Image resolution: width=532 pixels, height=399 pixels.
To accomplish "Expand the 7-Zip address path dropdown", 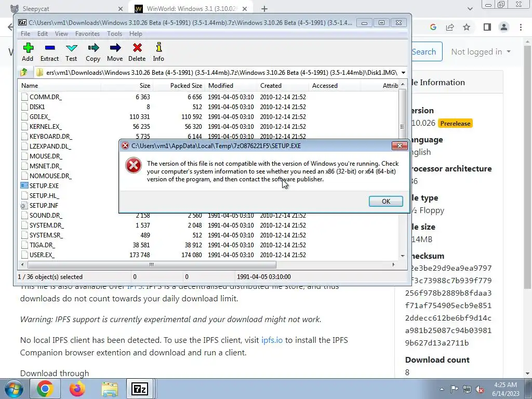I will [403, 72].
